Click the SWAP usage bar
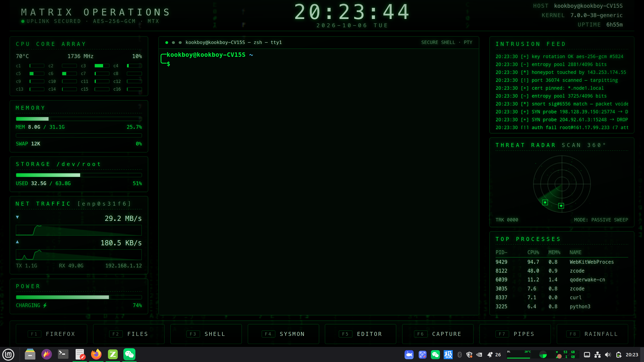The width and height of the screenshot is (644, 362). [79, 135]
